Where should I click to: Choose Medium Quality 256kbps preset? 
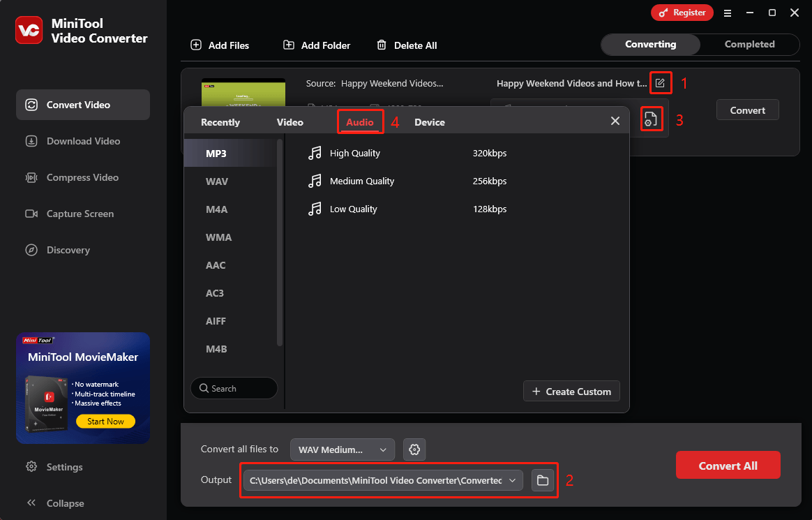tap(407, 181)
